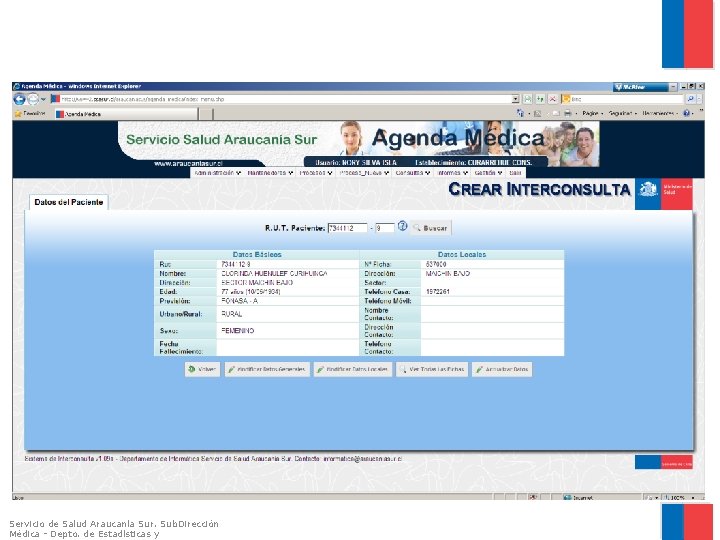Click the R.U.T. Paciente number field
The width and height of the screenshot is (720, 540).
[x=347, y=228]
